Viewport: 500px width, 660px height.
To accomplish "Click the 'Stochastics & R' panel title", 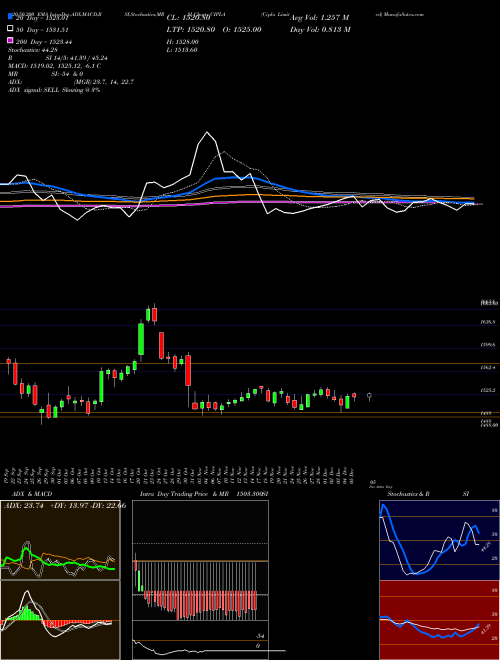I will pos(409,494).
